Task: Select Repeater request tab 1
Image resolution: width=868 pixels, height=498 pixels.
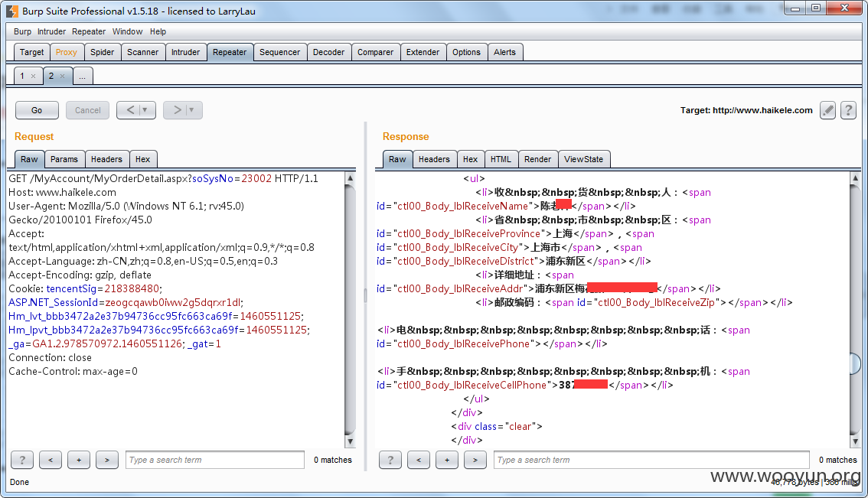Action: point(22,76)
